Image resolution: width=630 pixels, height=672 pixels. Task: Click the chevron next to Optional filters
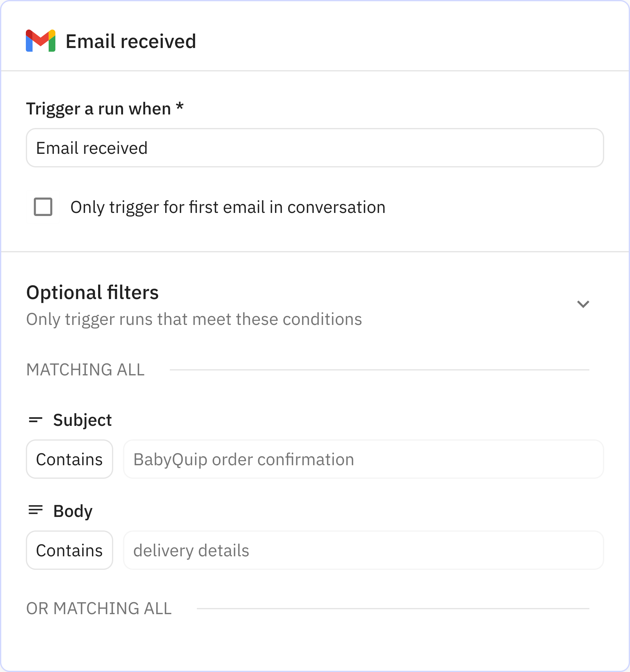click(x=583, y=304)
